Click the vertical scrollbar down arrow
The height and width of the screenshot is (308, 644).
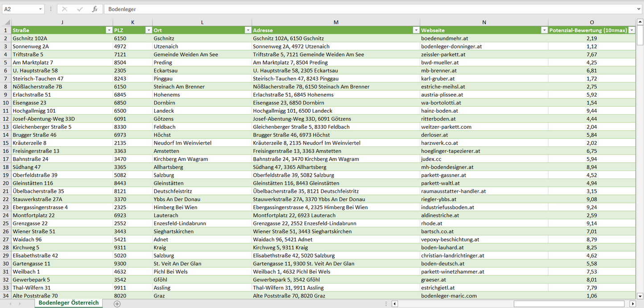pyautogui.click(x=640, y=296)
